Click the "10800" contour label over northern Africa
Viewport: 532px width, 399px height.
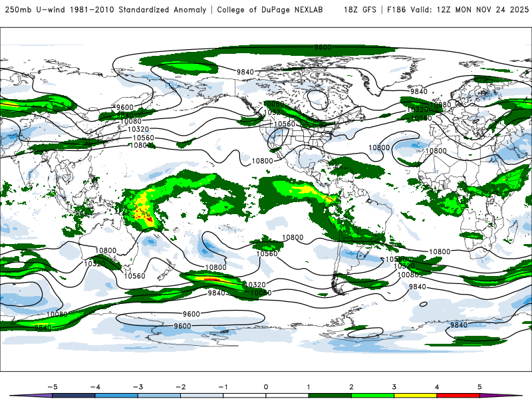pyautogui.click(x=436, y=151)
